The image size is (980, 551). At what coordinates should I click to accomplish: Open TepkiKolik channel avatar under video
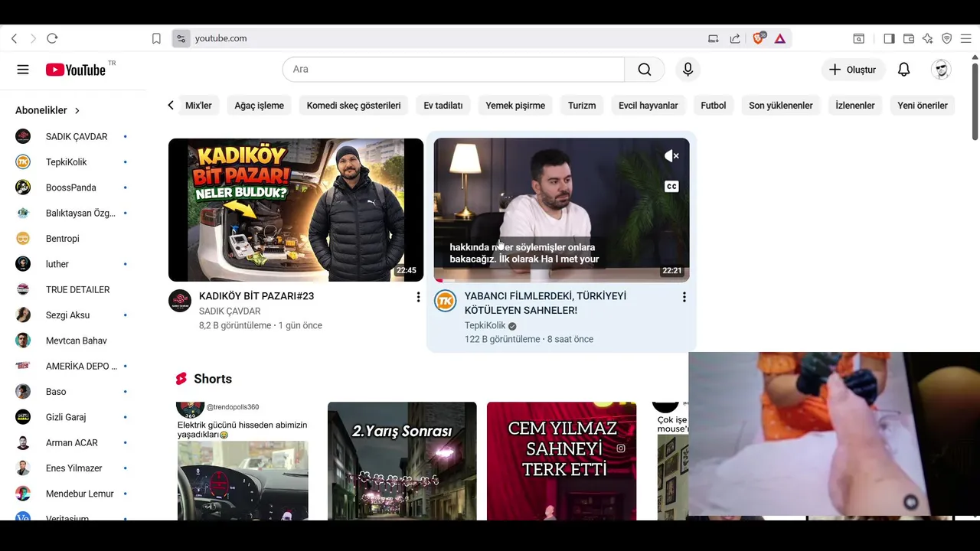446,301
